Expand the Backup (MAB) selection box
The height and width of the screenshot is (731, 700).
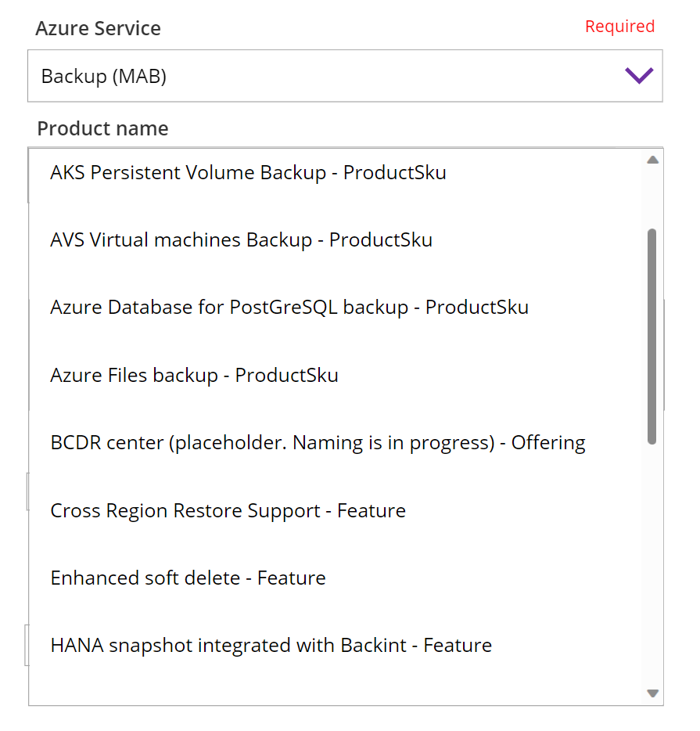coord(344,76)
